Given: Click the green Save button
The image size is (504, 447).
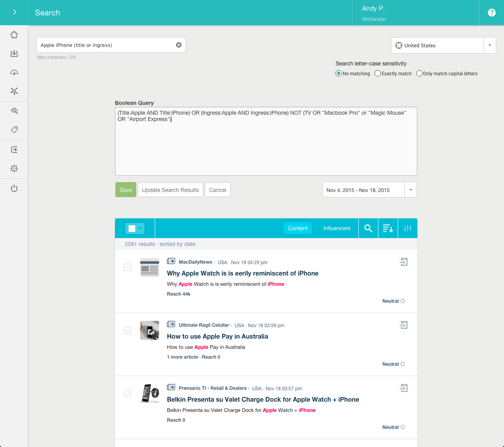Looking at the screenshot, I should 126,190.
